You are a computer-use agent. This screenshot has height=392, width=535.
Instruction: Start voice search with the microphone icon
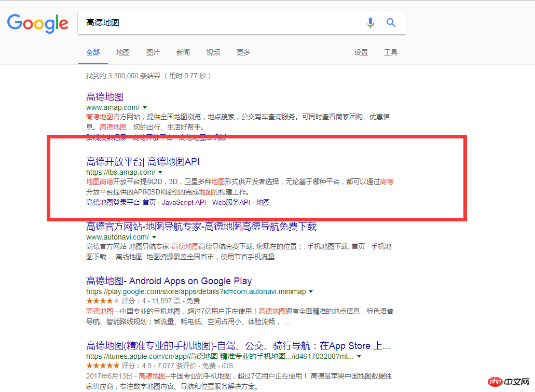(x=370, y=23)
